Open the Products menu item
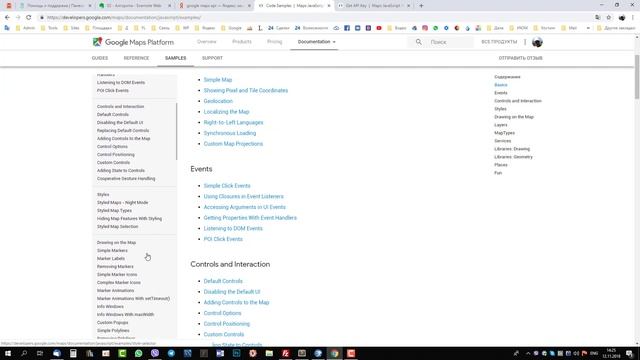This screenshot has width=640, height=360. coord(242,42)
